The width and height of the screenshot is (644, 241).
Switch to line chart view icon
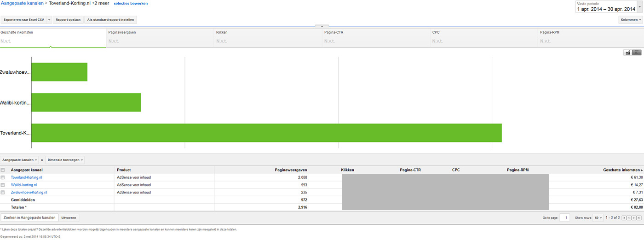click(x=627, y=53)
